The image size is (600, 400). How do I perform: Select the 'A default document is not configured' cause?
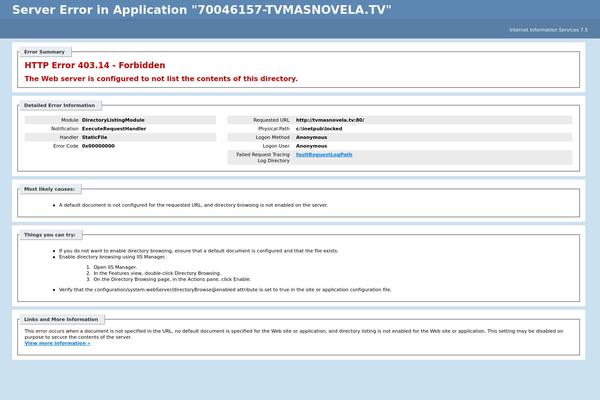point(193,205)
